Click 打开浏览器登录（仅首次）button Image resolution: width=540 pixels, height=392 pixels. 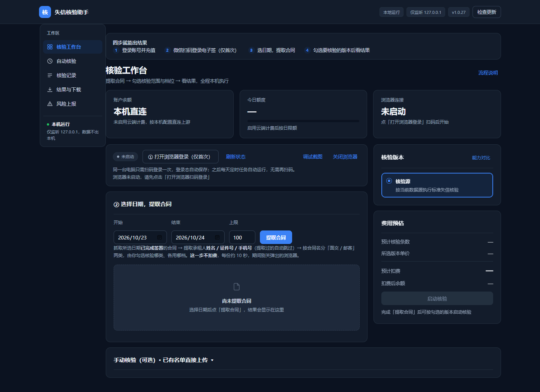click(x=180, y=157)
